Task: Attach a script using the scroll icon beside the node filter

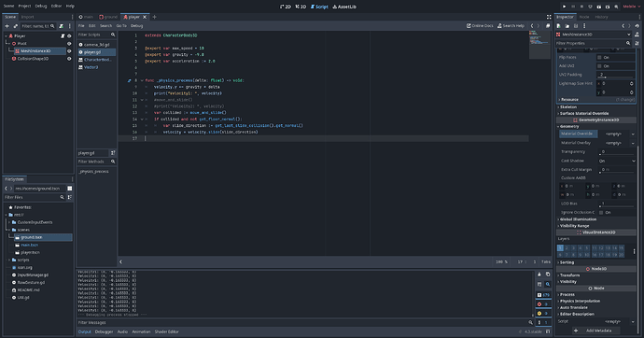Action: point(62,26)
